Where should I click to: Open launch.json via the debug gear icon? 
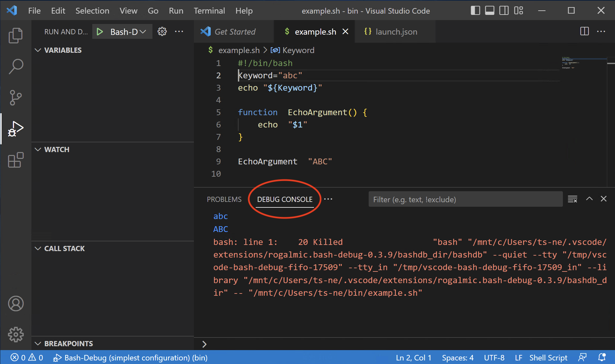point(162,31)
